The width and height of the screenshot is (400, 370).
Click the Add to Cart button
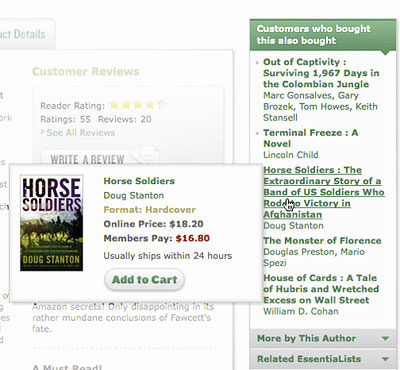click(144, 279)
